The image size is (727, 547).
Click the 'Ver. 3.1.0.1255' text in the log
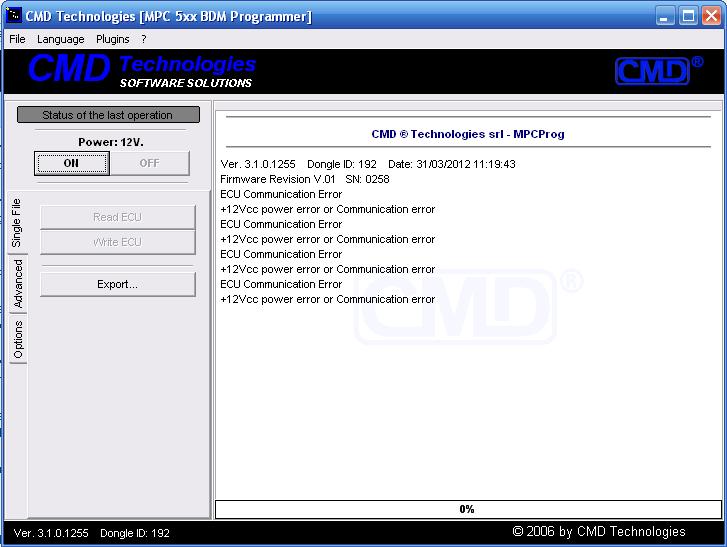(x=258, y=164)
